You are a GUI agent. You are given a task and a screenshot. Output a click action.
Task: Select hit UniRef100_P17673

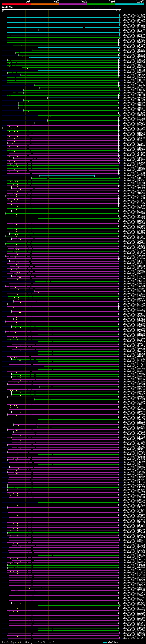(x=134, y=399)
